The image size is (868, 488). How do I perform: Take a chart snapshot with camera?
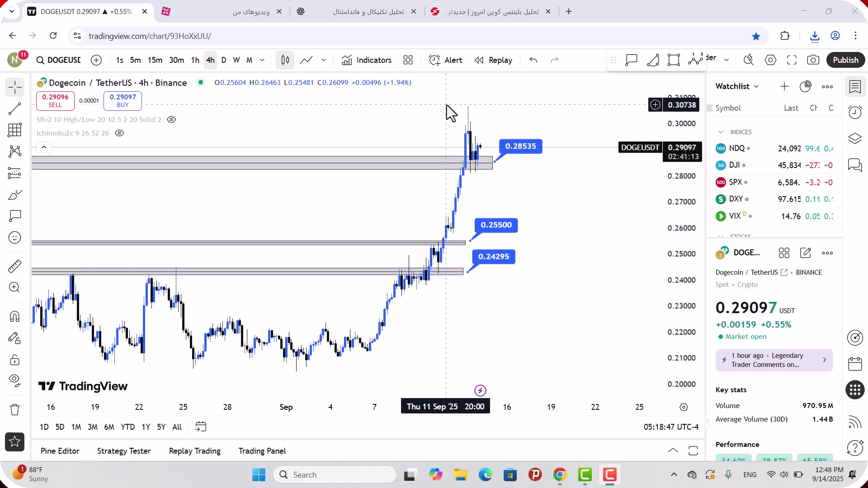(813, 60)
